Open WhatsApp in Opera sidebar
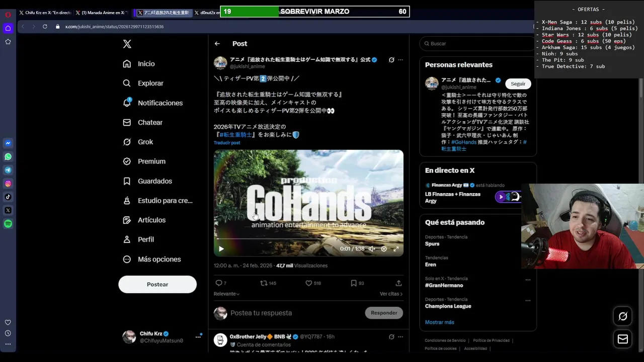Viewport: 644px width, 362px height. pyautogui.click(x=8, y=157)
